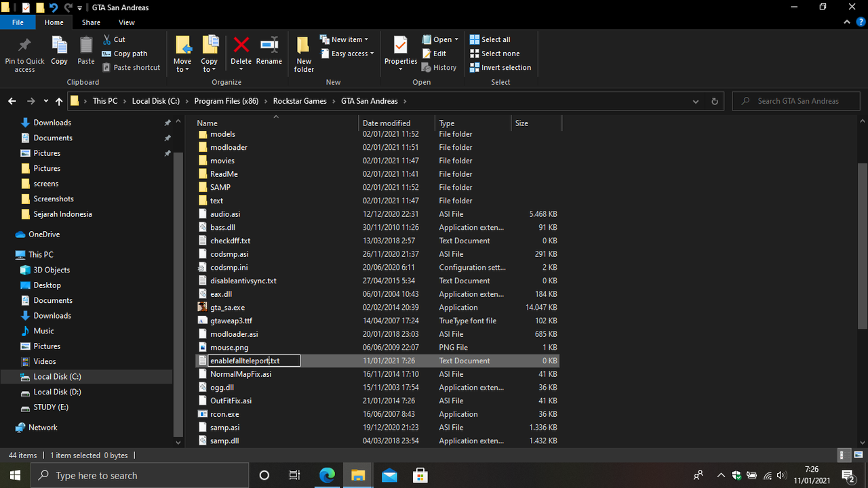Open the Mail app from taskbar
The image size is (868, 488).
pos(389,475)
